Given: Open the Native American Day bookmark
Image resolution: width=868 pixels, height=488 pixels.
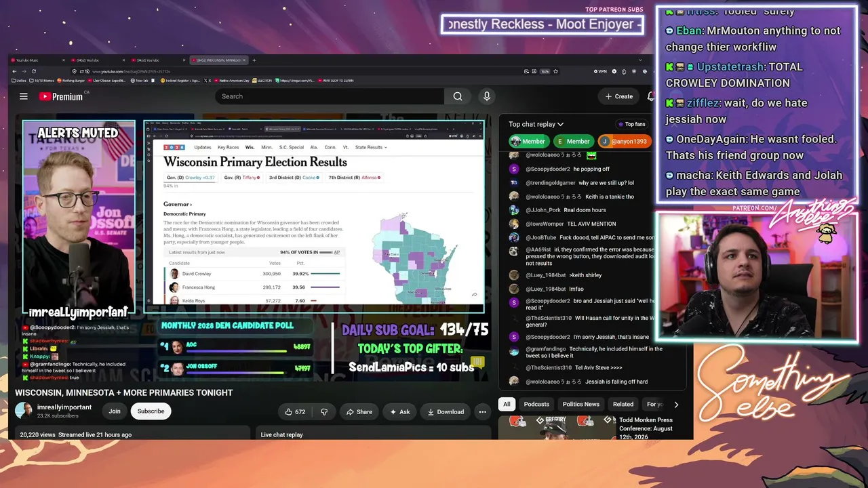Looking at the screenshot, I should (233, 81).
